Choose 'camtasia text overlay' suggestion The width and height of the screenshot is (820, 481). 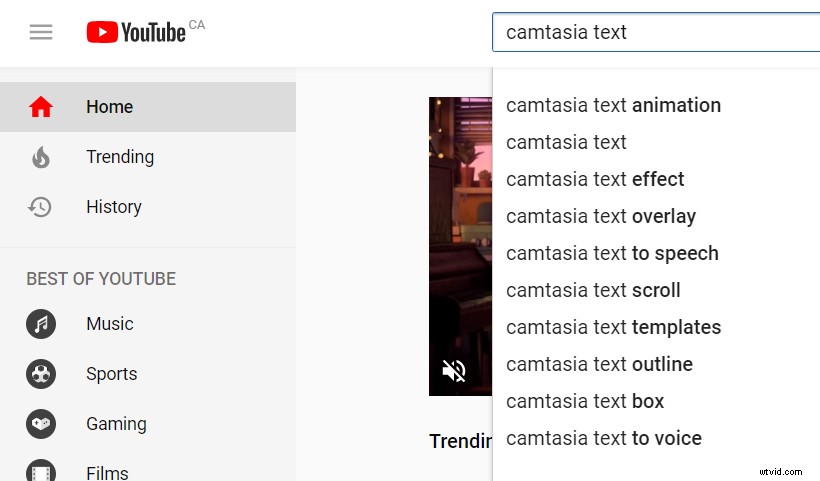[x=601, y=216]
